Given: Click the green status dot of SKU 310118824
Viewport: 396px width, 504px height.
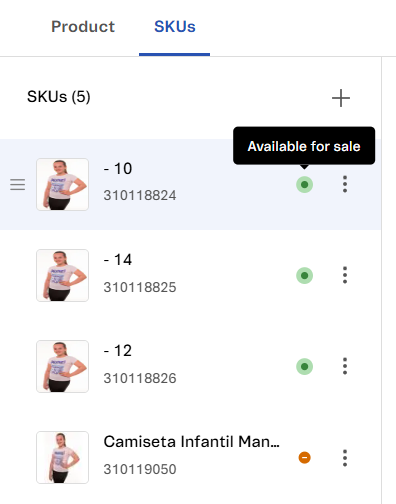Looking at the screenshot, I should pos(304,184).
